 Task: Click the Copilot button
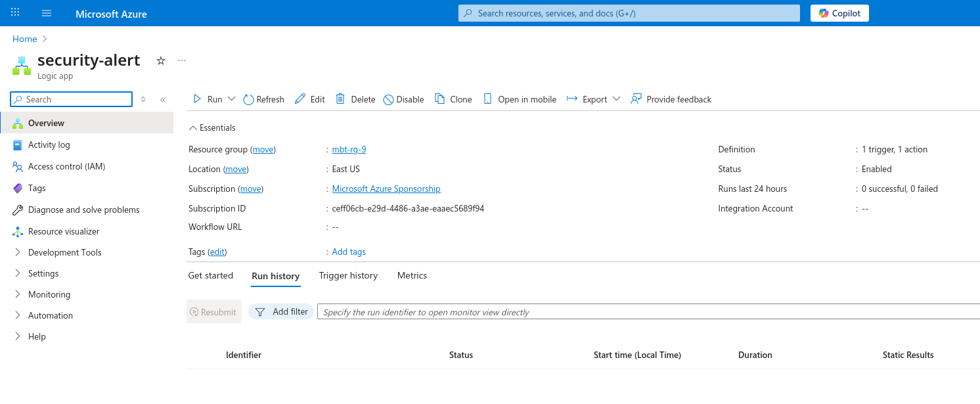tap(839, 13)
